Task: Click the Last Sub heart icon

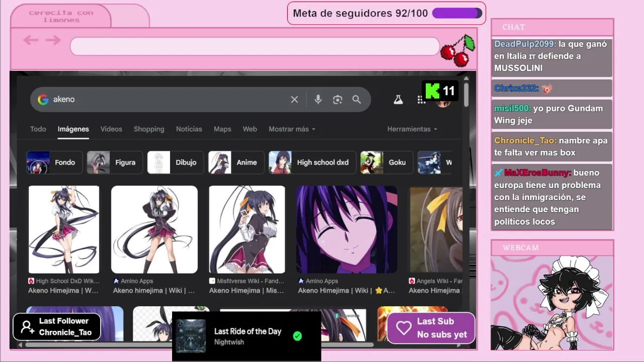Action: point(404,328)
